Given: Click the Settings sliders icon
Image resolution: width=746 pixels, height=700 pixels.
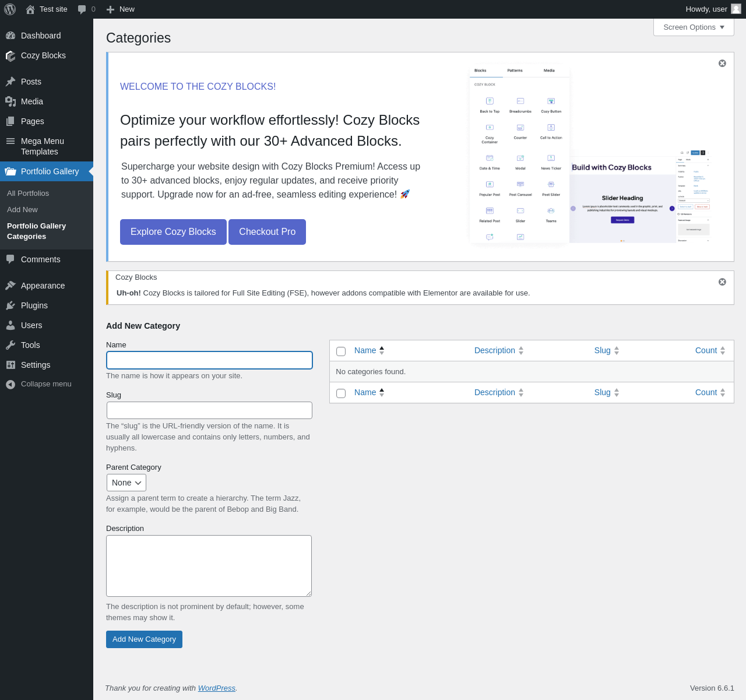Looking at the screenshot, I should point(10,365).
